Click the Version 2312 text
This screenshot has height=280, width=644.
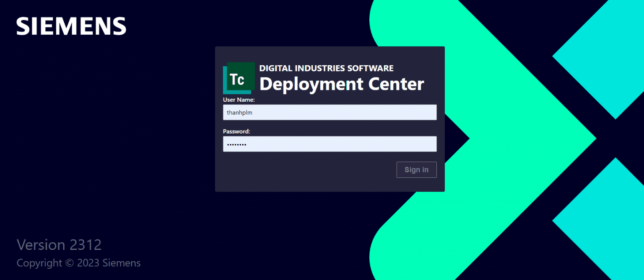tap(59, 244)
